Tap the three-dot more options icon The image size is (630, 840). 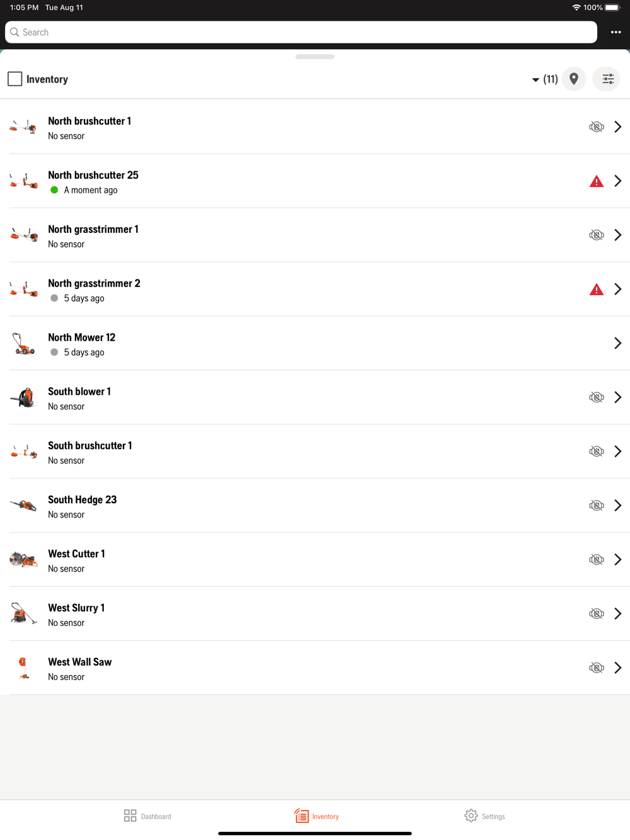(x=616, y=32)
